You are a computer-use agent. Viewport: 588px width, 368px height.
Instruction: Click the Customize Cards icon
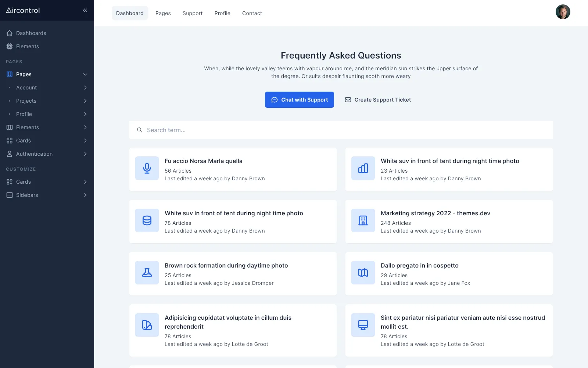(10, 182)
